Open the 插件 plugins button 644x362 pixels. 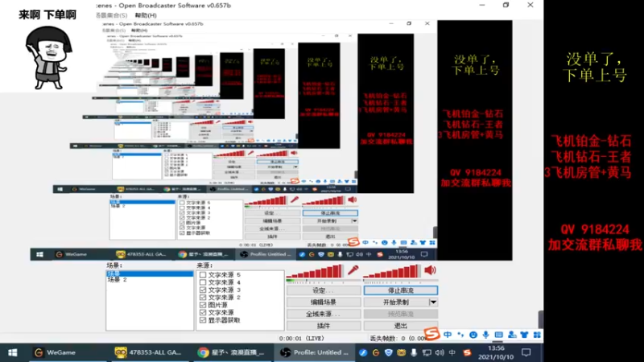(324, 326)
